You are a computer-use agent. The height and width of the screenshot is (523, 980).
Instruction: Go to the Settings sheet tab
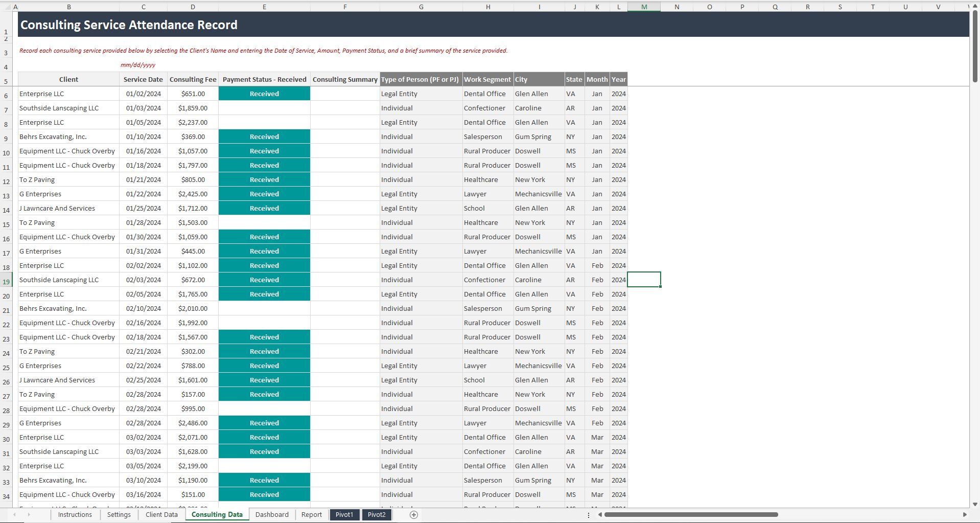(119, 515)
